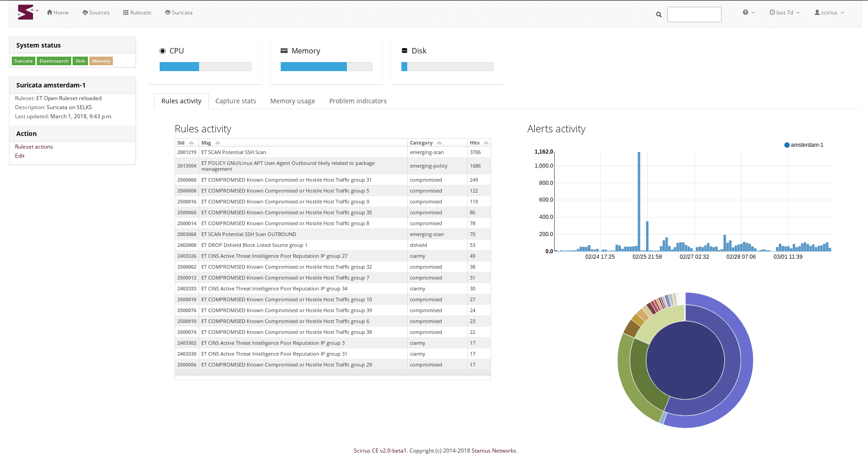This screenshot has width=868, height=463.
Task: Click 'ET DROP Dshield Block Listed Source group 1'
Action: (254, 245)
